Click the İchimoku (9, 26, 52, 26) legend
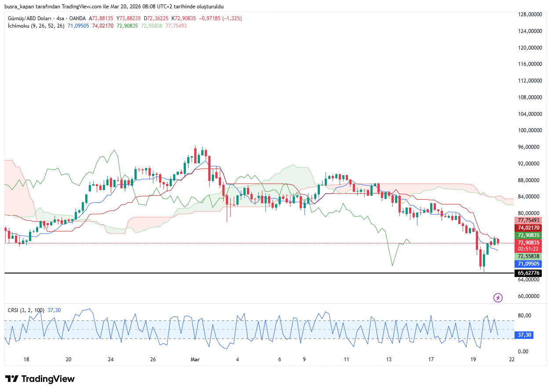Viewport: 551px width, 392px height. click(x=36, y=26)
